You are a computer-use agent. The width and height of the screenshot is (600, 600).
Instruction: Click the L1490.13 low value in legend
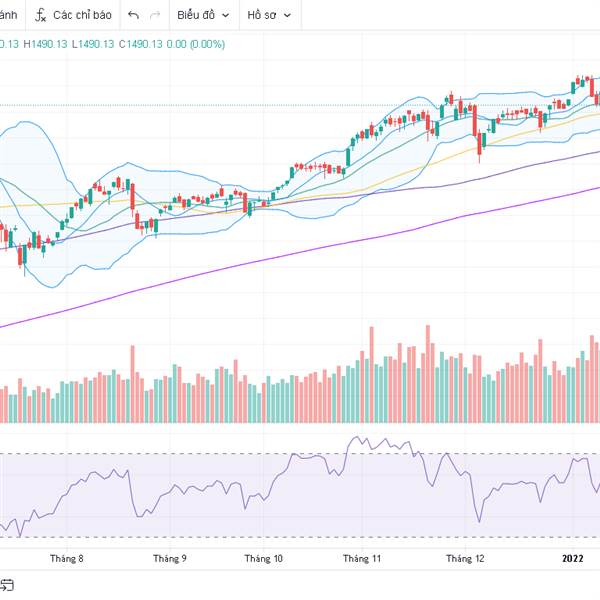[x=93, y=44]
